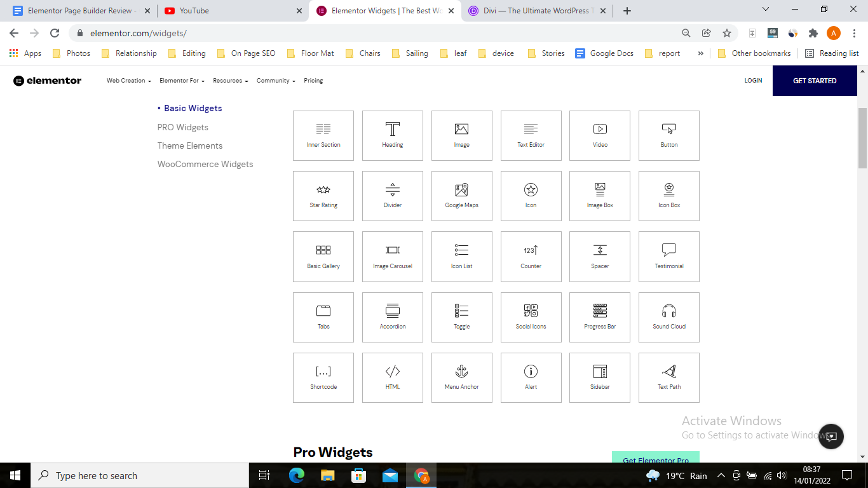Open the Basic Gallery widget
This screenshot has width=868, height=488.
(x=323, y=257)
